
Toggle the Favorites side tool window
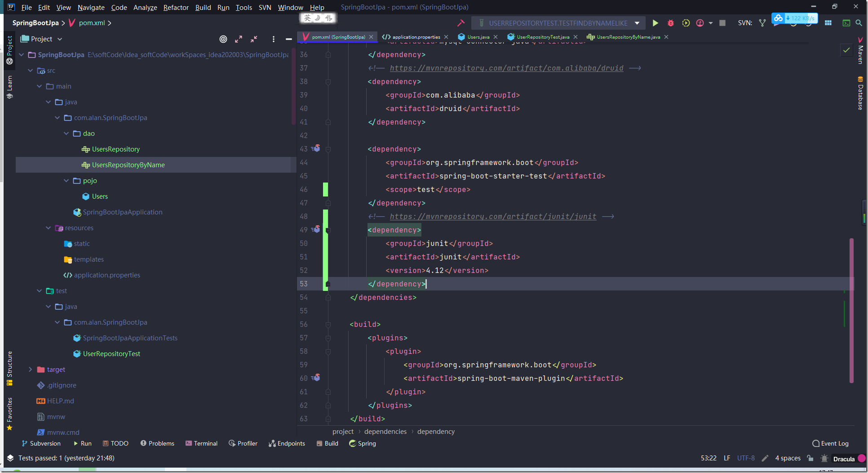click(9, 414)
